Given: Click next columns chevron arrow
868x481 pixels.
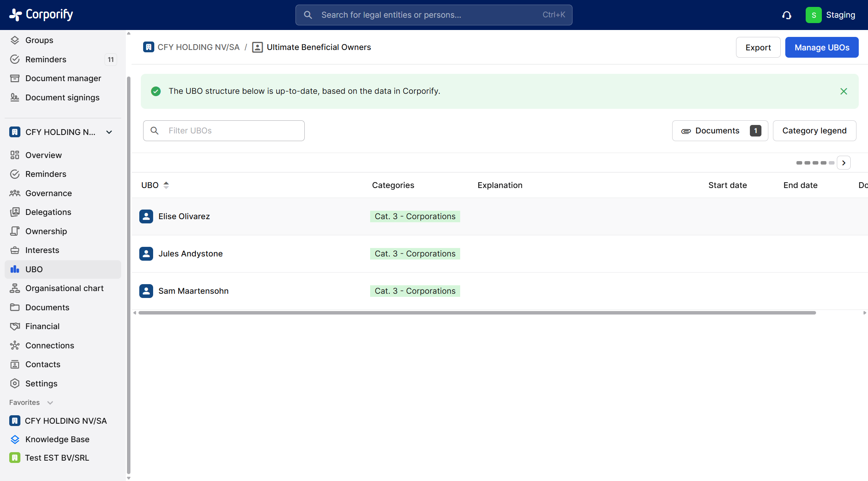Looking at the screenshot, I should click(x=843, y=163).
